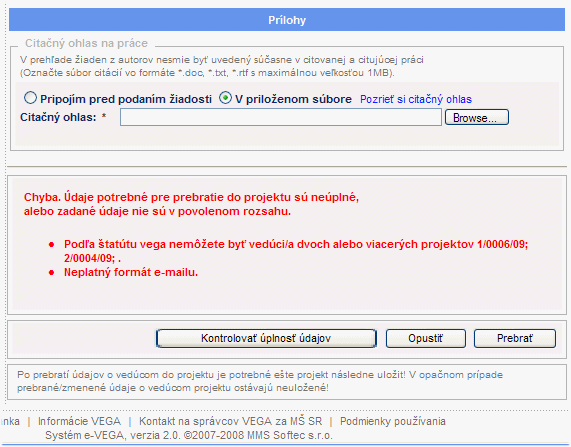Click the Browse... file button
Viewport: 571px width, 447px height.
tap(476, 117)
